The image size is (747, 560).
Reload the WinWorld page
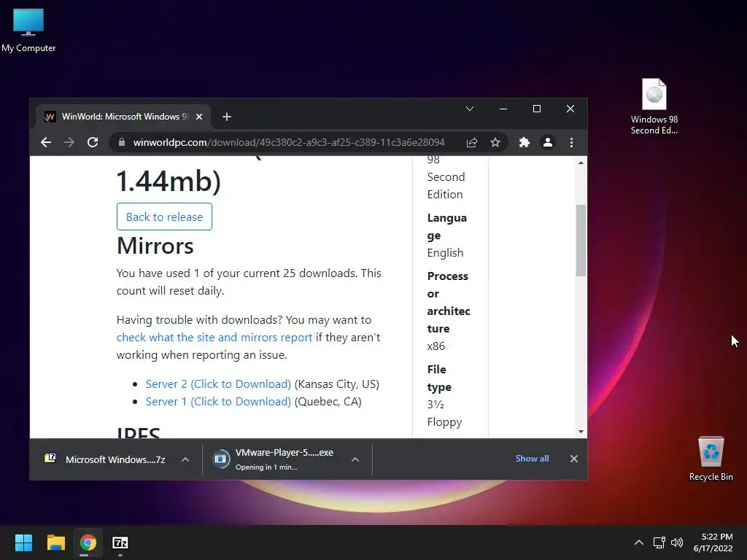tap(93, 142)
